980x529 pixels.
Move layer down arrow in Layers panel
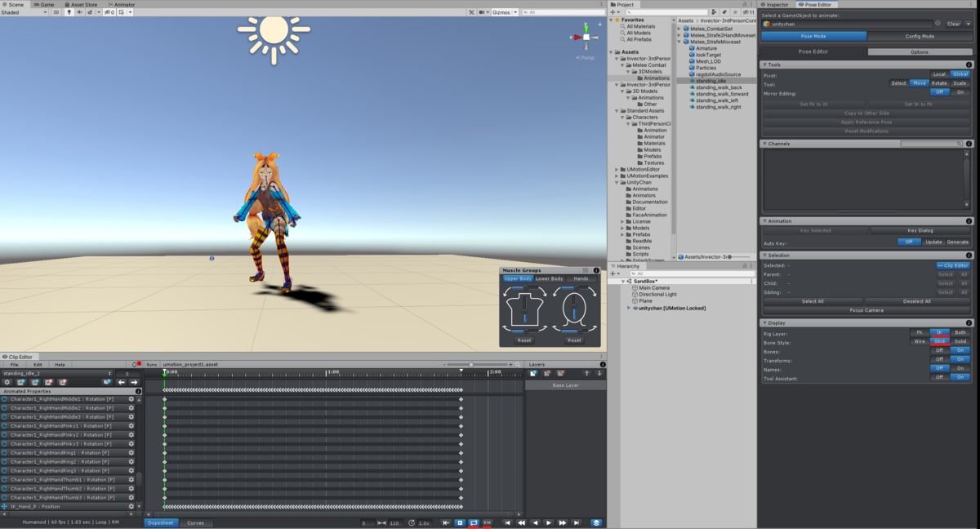pos(600,373)
